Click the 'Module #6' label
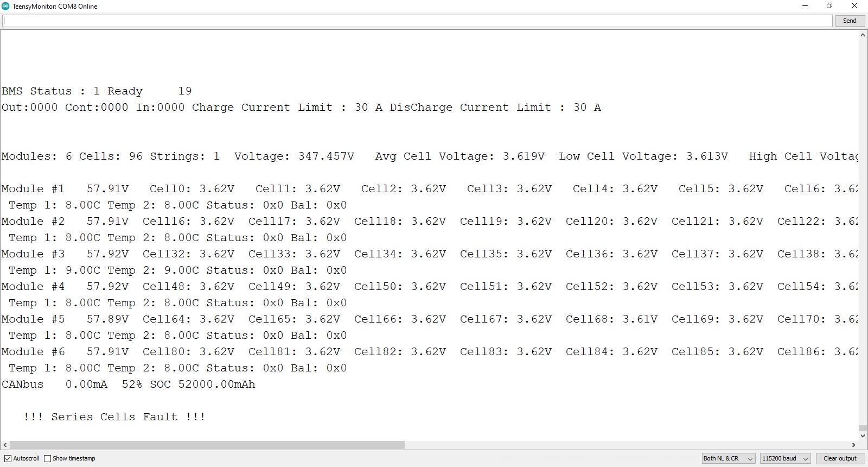Viewport: 868px width, 467px height. click(33, 352)
